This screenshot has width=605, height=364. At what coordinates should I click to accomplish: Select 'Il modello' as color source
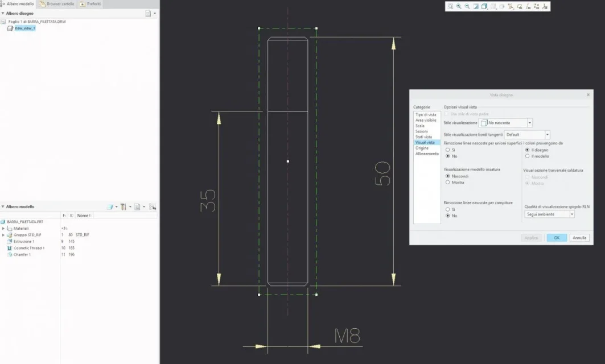click(x=527, y=156)
